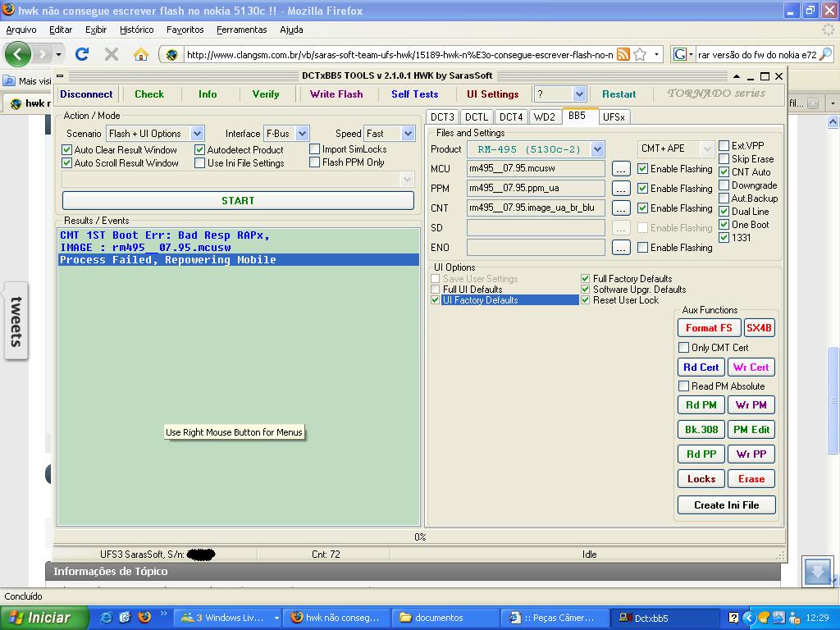Image resolution: width=840 pixels, height=630 pixels.
Task: Launch Firefox from quick launch icon
Action: pos(144,618)
